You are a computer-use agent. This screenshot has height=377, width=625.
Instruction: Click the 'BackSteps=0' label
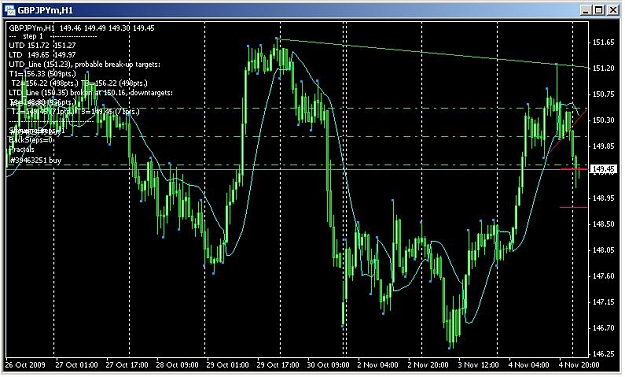31,140
